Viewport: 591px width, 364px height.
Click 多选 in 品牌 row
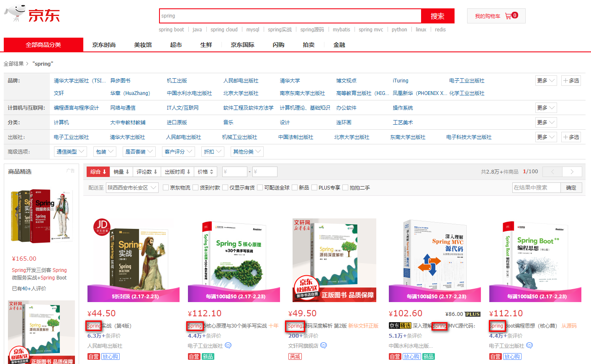[x=571, y=80]
